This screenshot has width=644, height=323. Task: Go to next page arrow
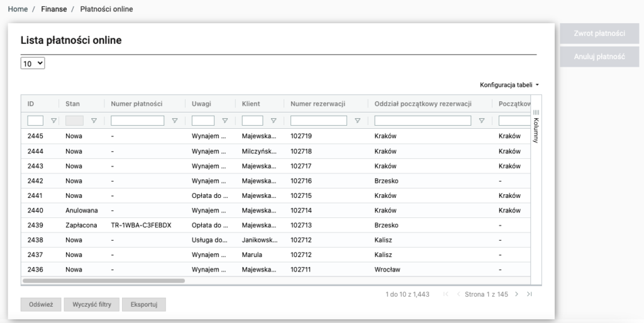[x=516, y=294]
